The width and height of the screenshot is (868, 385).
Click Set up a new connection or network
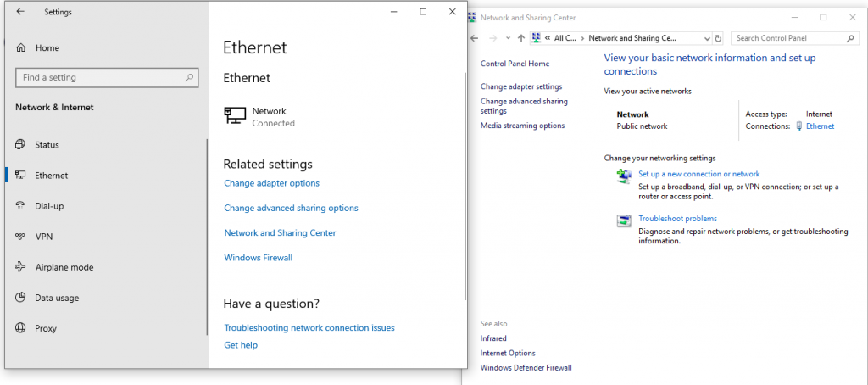pyautogui.click(x=699, y=174)
